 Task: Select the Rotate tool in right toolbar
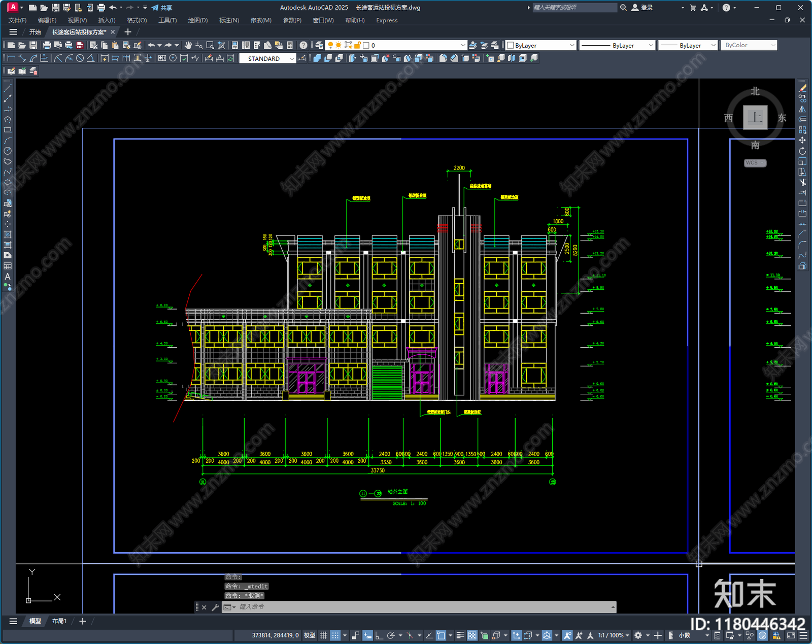[x=802, y=151]
